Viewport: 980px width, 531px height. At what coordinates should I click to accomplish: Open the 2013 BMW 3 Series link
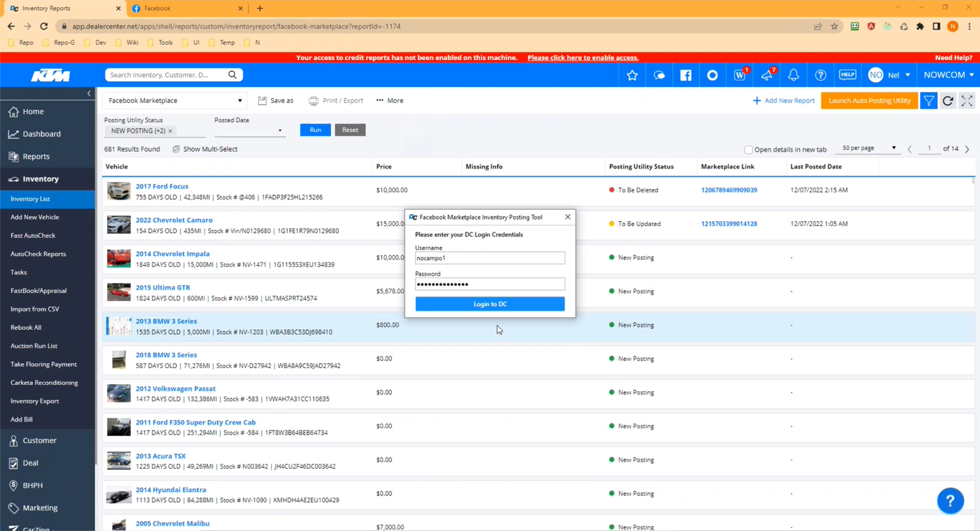166,321
